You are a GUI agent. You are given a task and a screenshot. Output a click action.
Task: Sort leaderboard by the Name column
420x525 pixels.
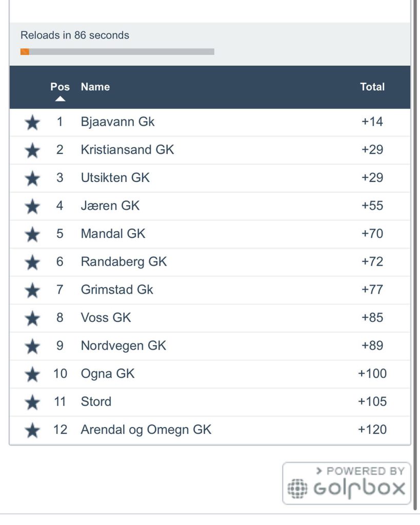95,87
